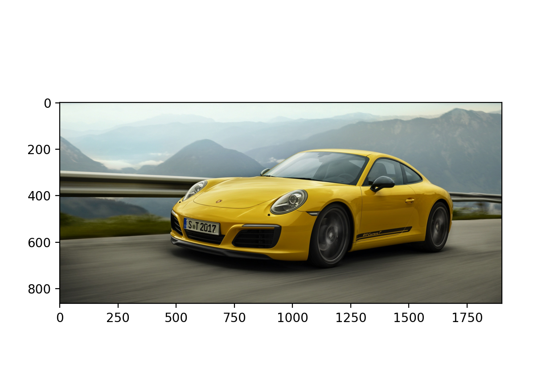Image resolution: width=542 pixels, height=392 pixels.
Task: Click the Porsche hood crest emblem
Action: [218, 201]
